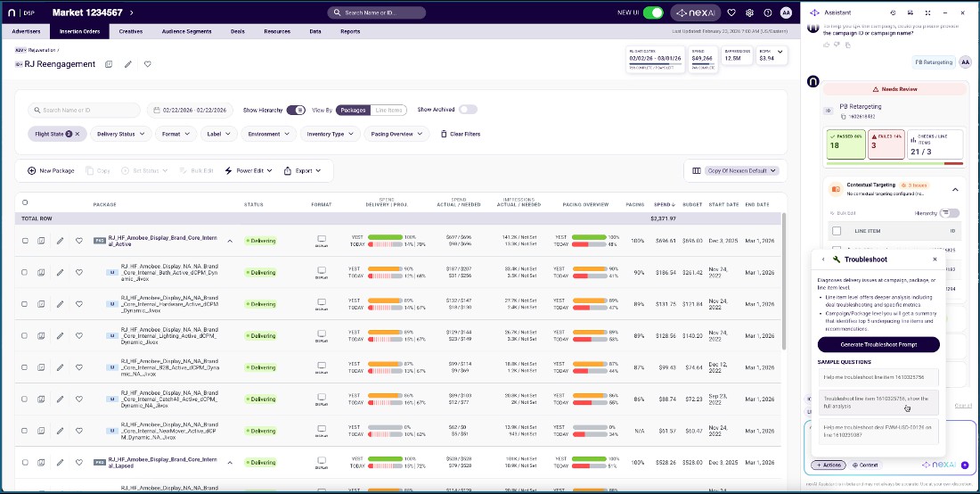
Task: Switch to Creatives tab
Action: tap(131, 31)
